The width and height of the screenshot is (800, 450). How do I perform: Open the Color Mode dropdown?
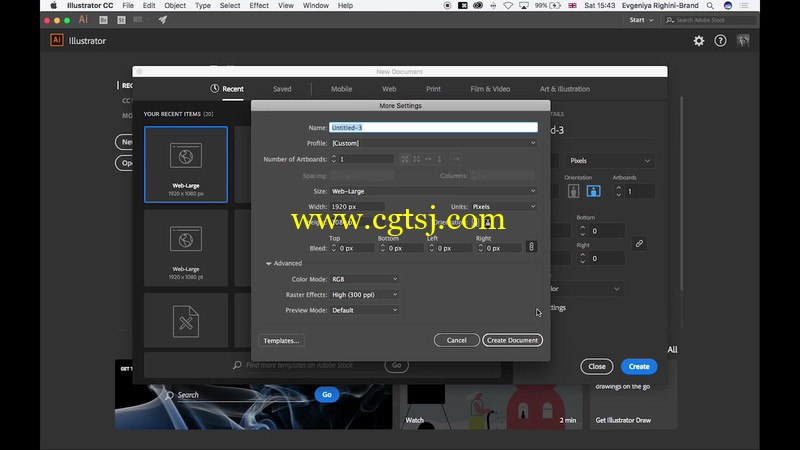click(x=364, y=280)
